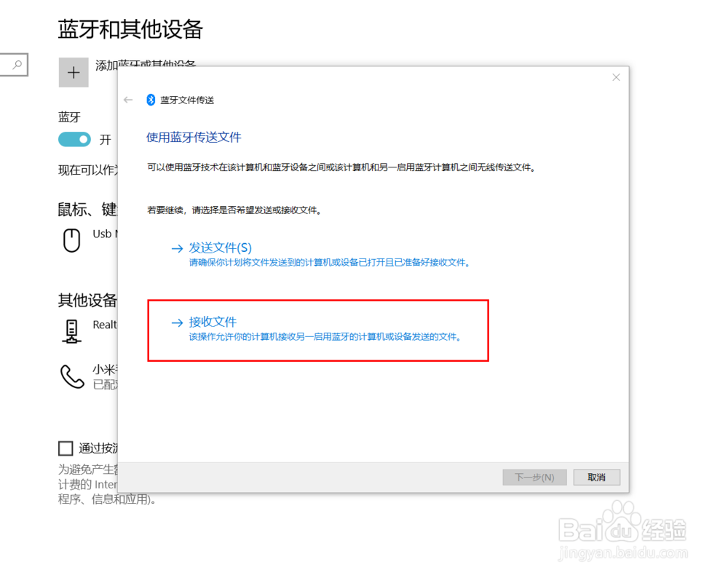Click the arrow icon beside 发送文件(S)

[x=177, y=248]
